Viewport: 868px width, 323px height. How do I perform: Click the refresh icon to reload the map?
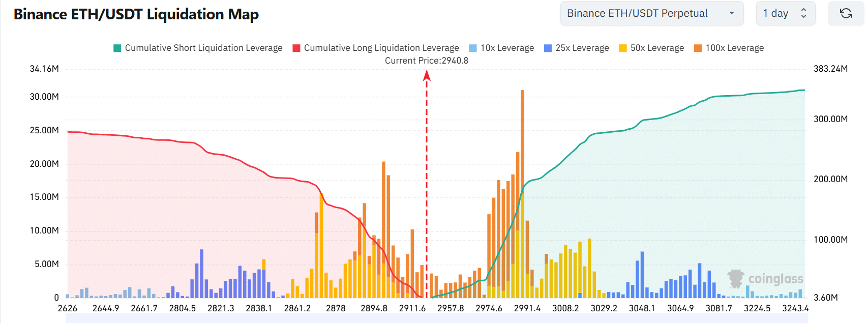[846, 14]
